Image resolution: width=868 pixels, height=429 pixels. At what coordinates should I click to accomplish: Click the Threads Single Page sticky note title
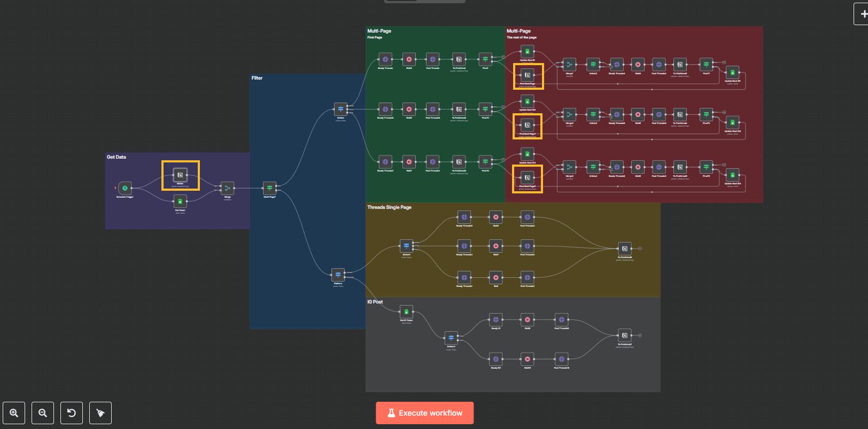tap(389, 207)
